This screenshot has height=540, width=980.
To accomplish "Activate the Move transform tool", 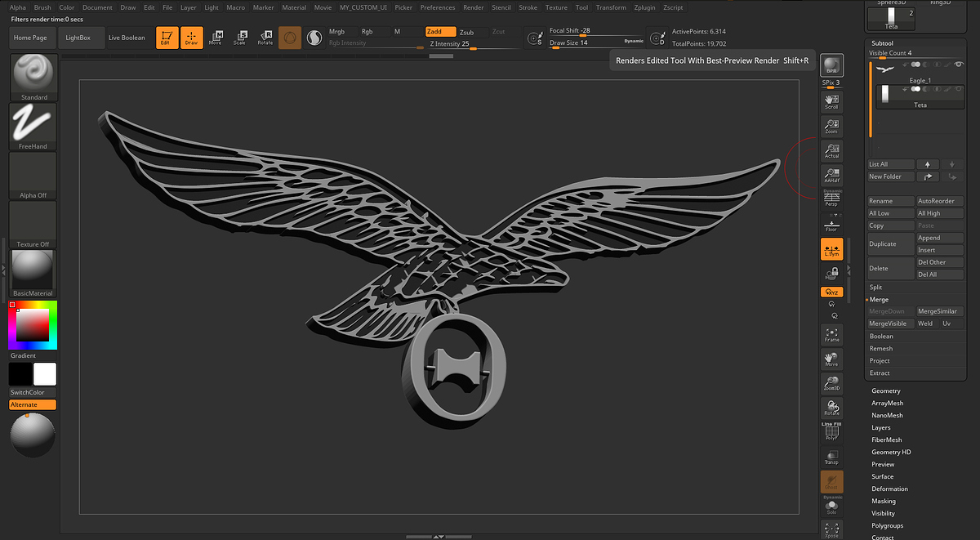I will point(216,38).
